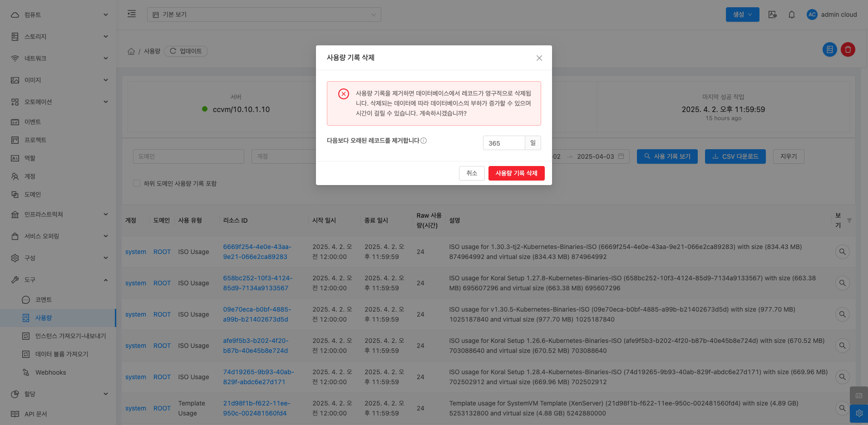Click the create project icon in header
Viewport: 868px width, 425px height.
pyautogui.click(x=772, y=15)
